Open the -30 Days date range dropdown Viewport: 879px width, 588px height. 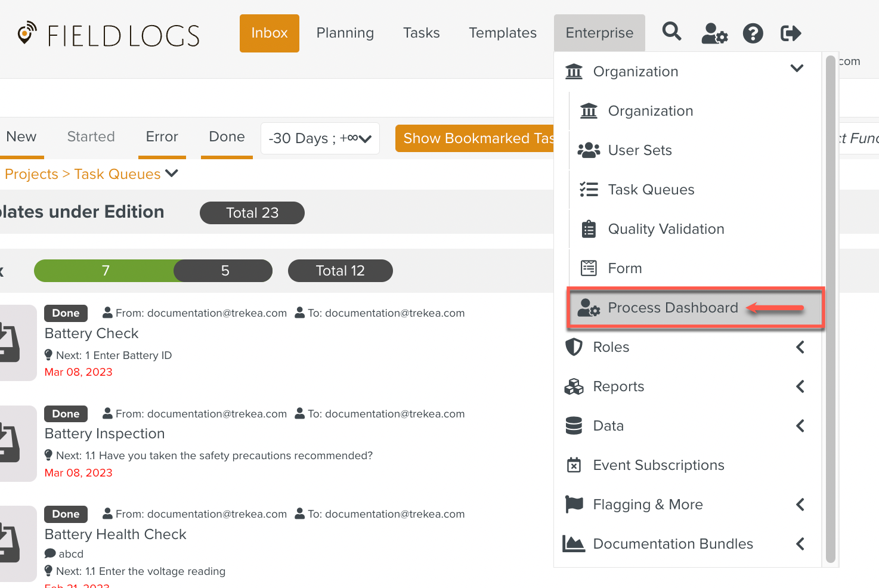click(x=320, y=138)
